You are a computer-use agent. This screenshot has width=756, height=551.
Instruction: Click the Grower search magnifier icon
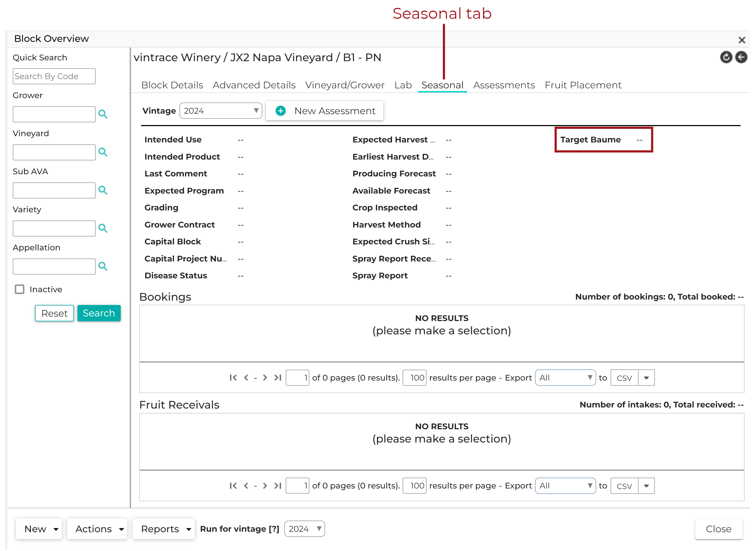103,114
